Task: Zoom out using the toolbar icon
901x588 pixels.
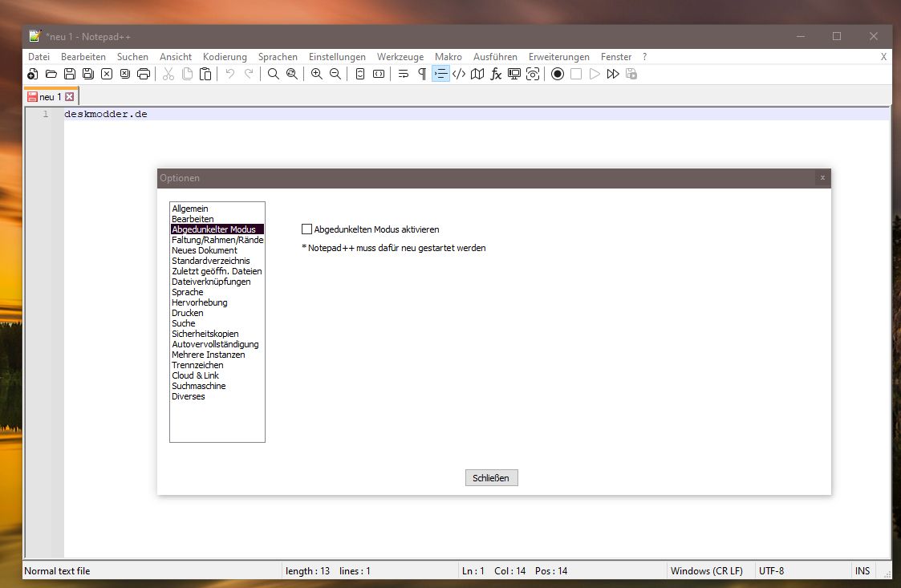Action: pos(335,74)
